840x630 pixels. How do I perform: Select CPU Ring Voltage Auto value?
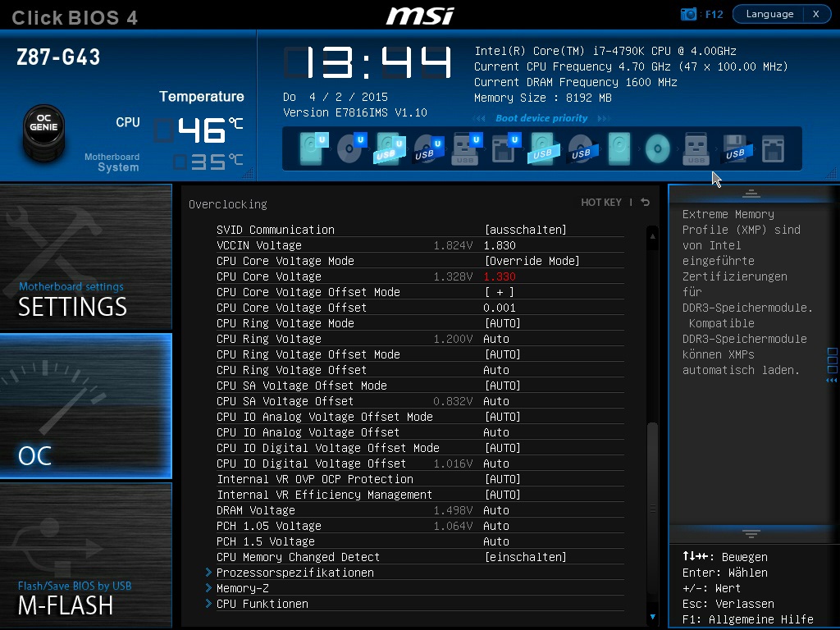pyautogui.click(x=496, y=339)
